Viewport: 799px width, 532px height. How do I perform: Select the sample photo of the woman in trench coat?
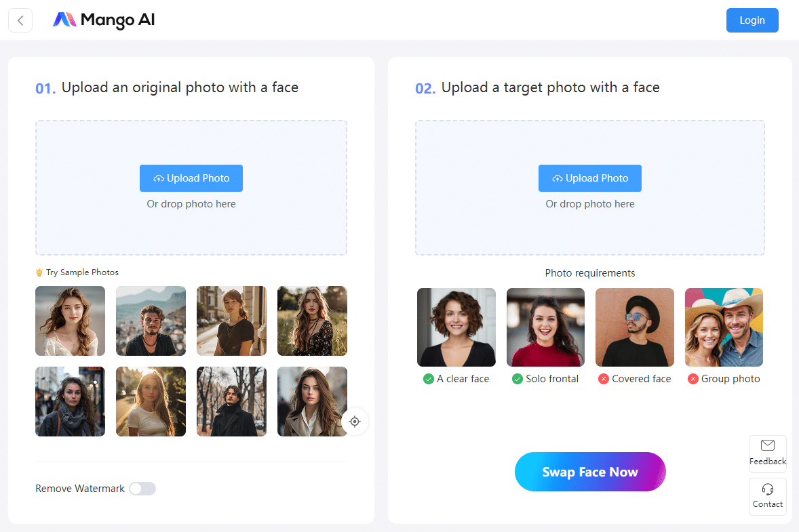coord(312,401)
